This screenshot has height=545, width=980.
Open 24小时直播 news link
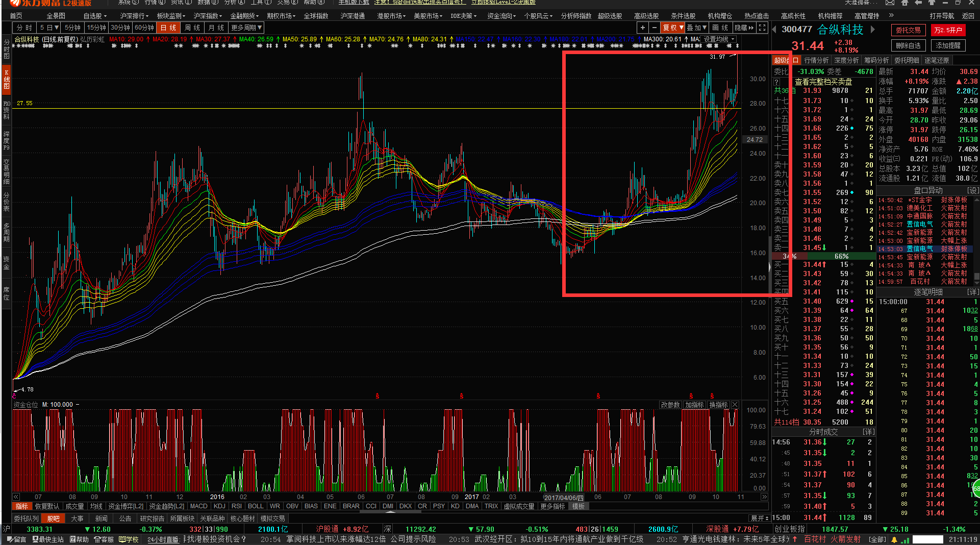[163, 539]
